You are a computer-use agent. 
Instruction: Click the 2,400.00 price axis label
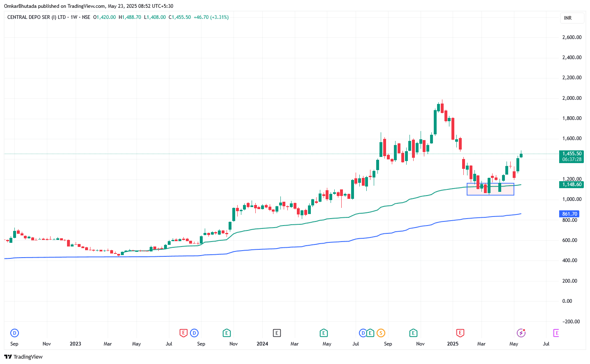(572, 58)
